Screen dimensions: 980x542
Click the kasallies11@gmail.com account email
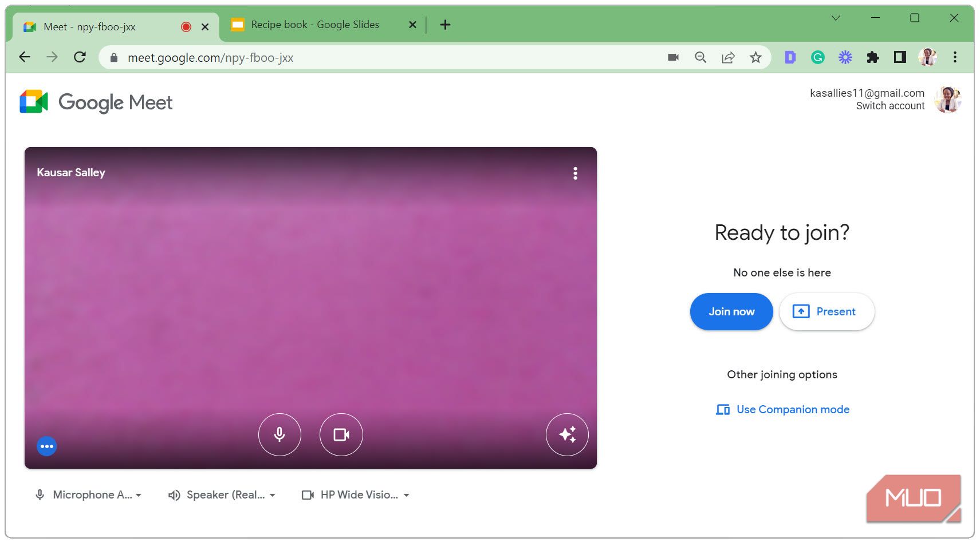point(867,93)
